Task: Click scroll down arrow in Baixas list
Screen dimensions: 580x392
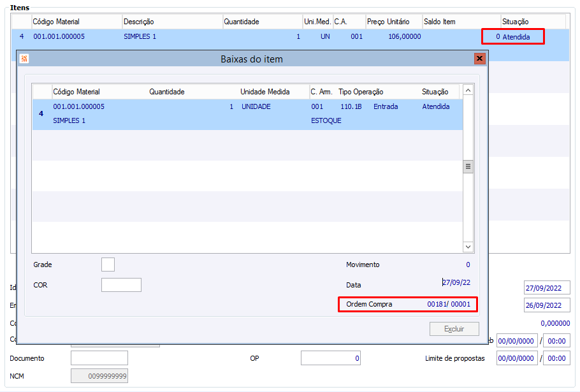Action: pyautogui.click(x=468, y=247)
